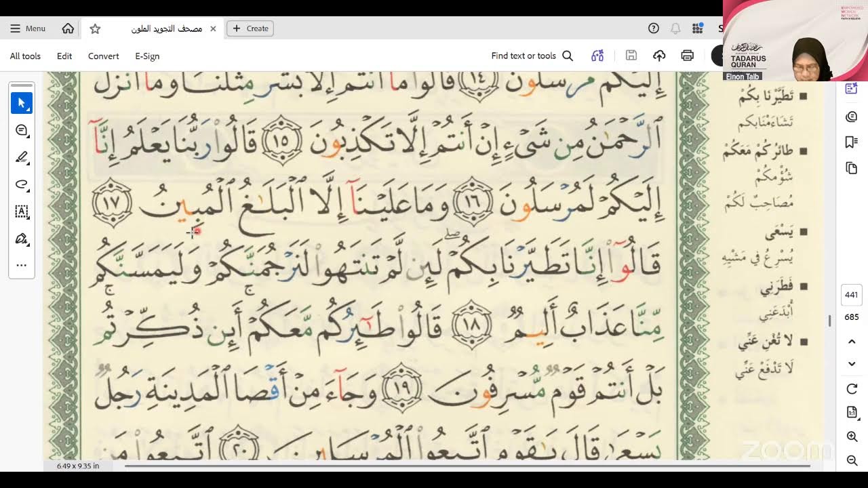Open the hamburger Menu
Image resolution: width=868 pixels, height=488 pixels.
coord(28,28)
